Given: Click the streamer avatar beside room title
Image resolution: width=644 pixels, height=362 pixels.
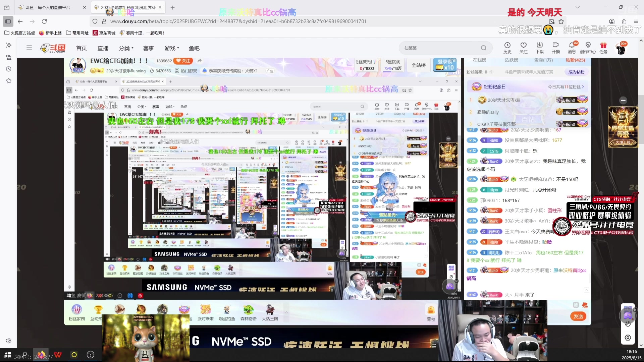Looking at the screenshot, I should point(78,65).
